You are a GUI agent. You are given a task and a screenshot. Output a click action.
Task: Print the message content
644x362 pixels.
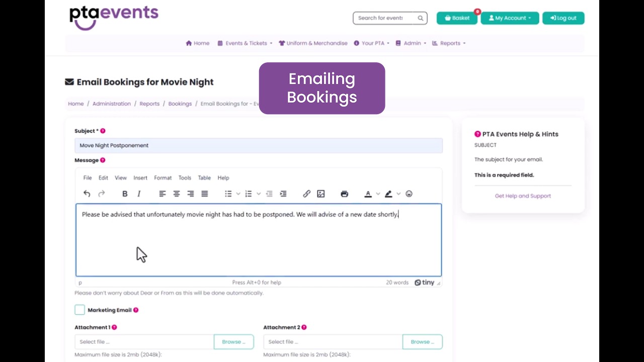tap(345, 194)
